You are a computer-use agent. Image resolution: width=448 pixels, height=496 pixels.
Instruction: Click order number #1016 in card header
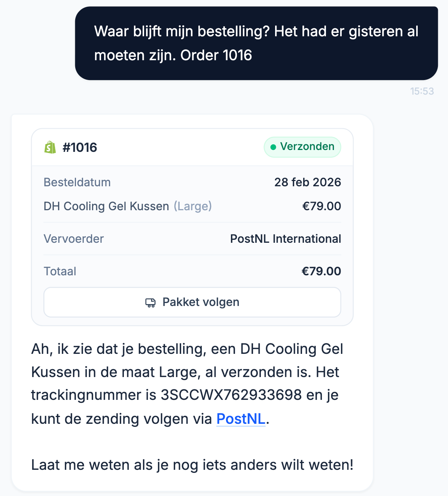(x=80, y=148)
